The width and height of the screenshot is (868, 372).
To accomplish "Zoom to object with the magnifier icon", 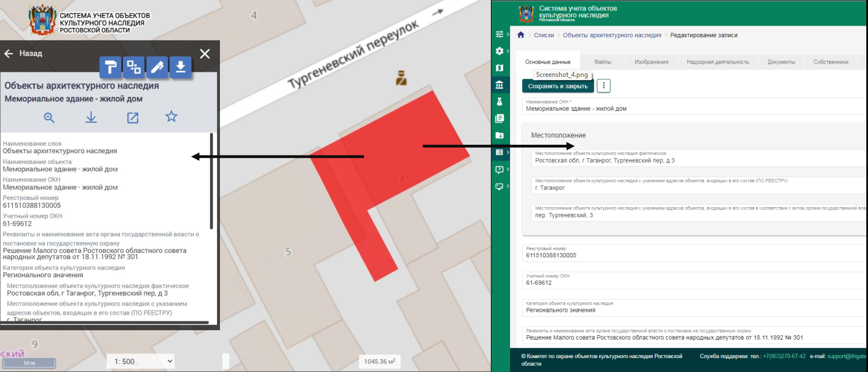I will pos(50,117).
